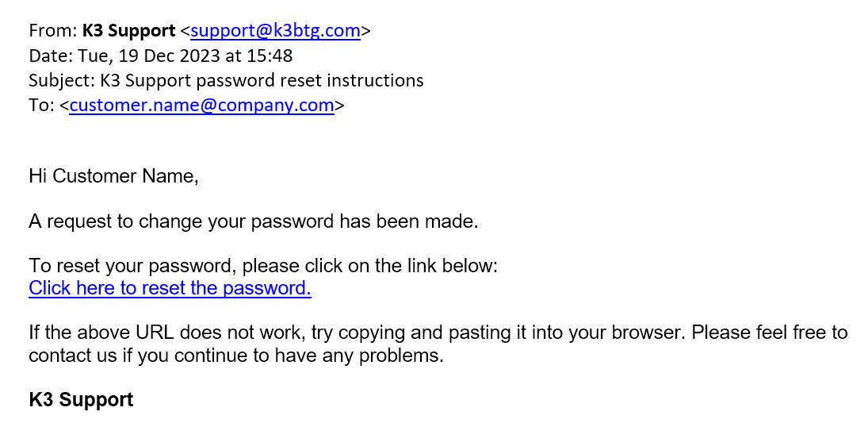Click the 'Date:' header label
Image resolution: width=868 pixels, height=423 pixels.
pyautogui.click(x=51, y=56)
